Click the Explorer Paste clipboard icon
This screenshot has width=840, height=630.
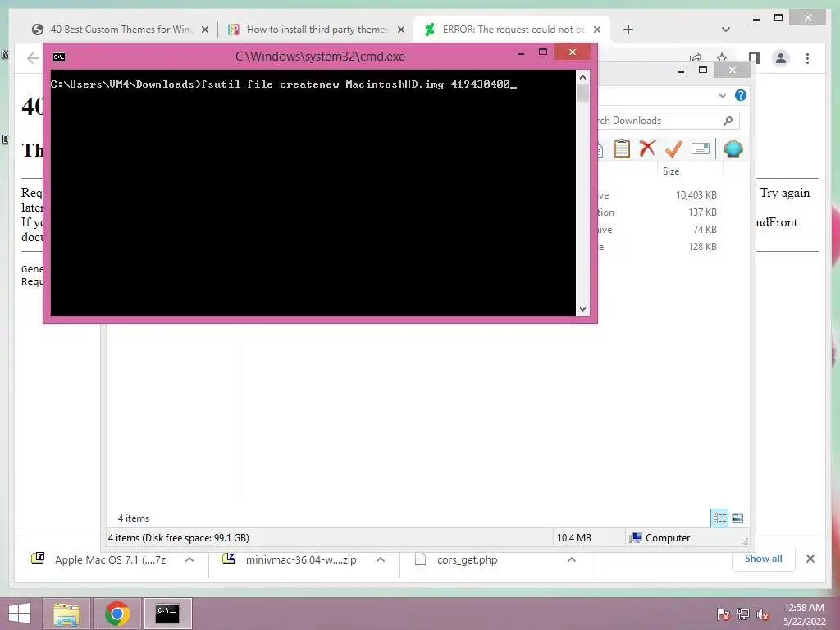point(622,148)
